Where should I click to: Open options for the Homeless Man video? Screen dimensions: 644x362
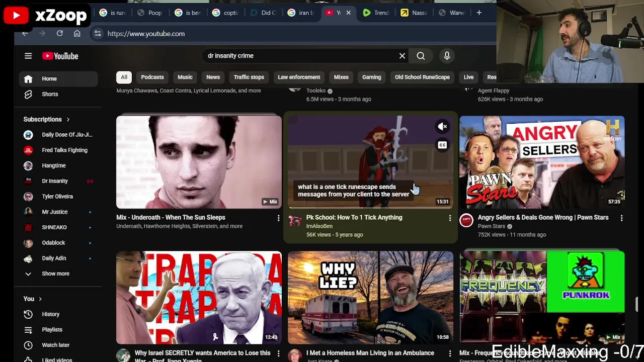pos(450,353)
